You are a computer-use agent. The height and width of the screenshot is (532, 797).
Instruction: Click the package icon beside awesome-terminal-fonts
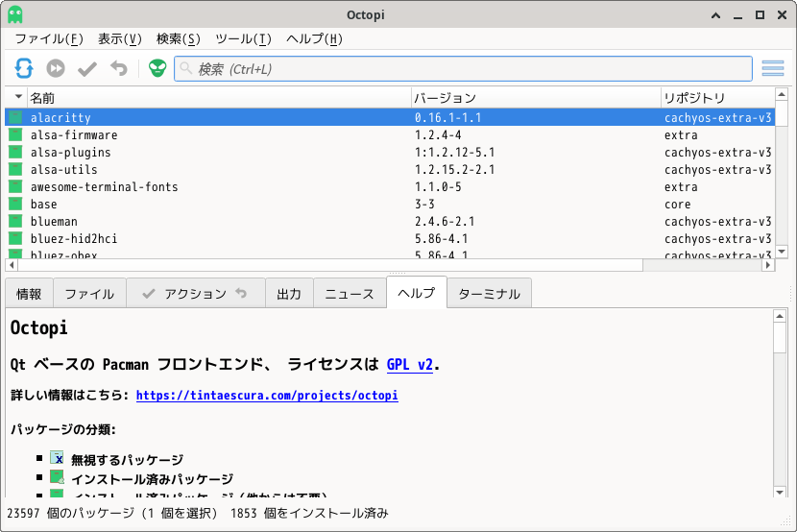click(15, 186)
